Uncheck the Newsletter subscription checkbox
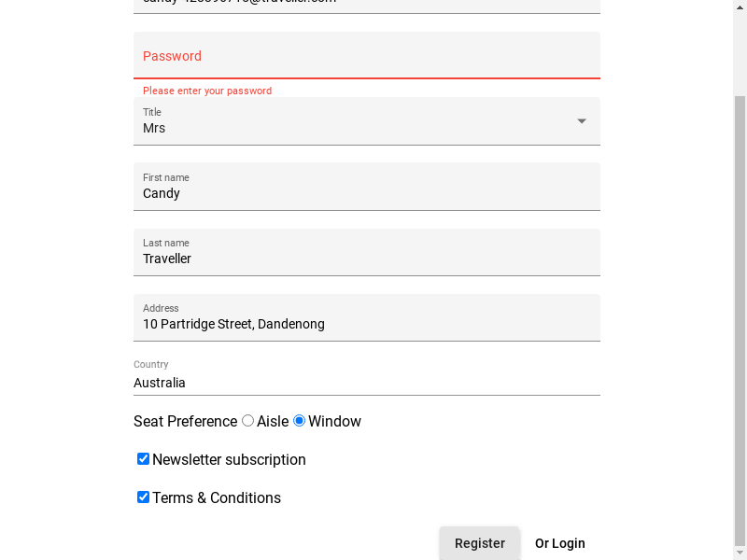This screenshot has width=747, height=560. [144, 459]
